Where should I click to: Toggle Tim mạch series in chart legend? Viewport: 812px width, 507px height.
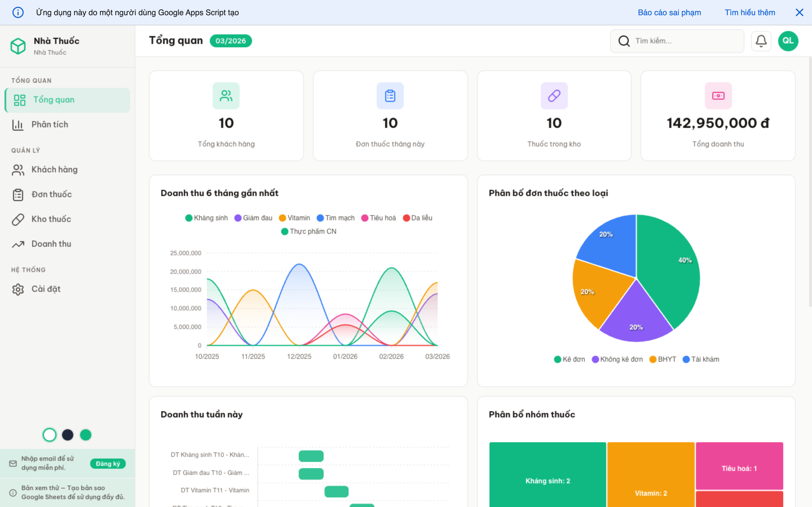(x=336, y=218)
